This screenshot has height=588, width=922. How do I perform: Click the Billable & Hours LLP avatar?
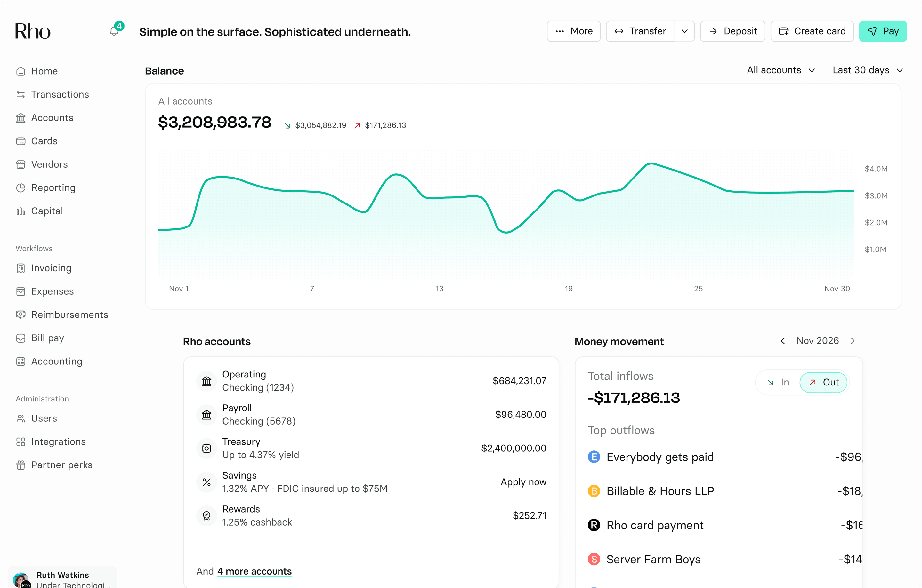594,491
